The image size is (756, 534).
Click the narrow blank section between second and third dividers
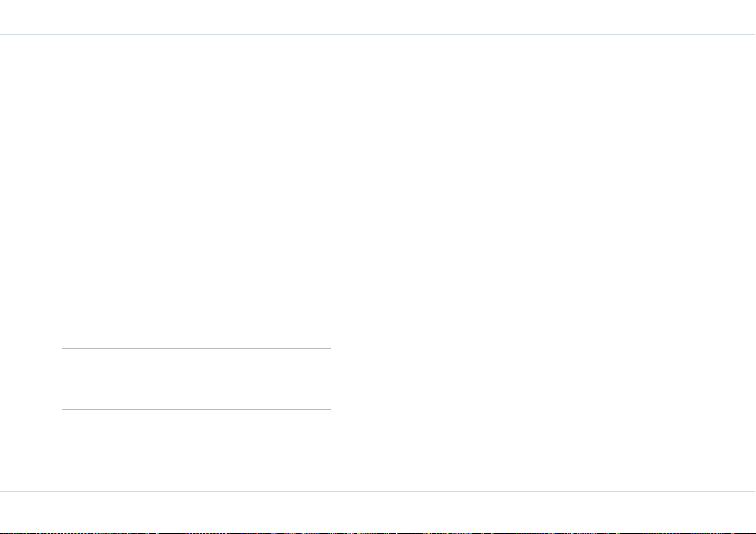(197, 326)
